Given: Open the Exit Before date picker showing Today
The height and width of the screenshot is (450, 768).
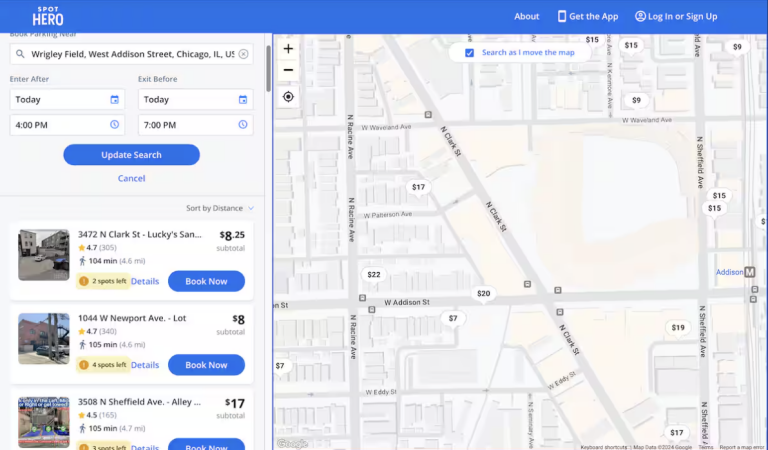Looking at the screenshot, I should pyautogui.click(x=195, y=99).
